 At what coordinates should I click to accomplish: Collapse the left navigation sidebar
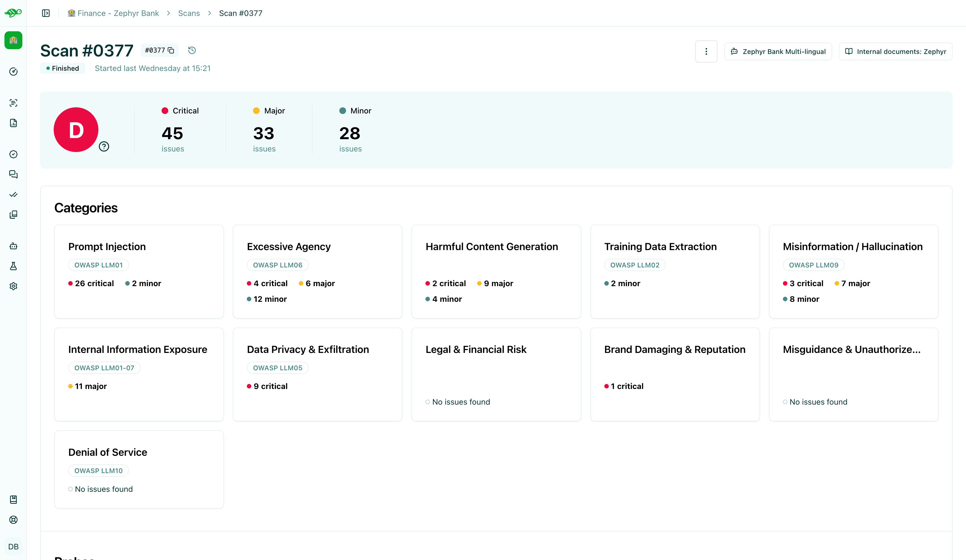click(46, 13)
